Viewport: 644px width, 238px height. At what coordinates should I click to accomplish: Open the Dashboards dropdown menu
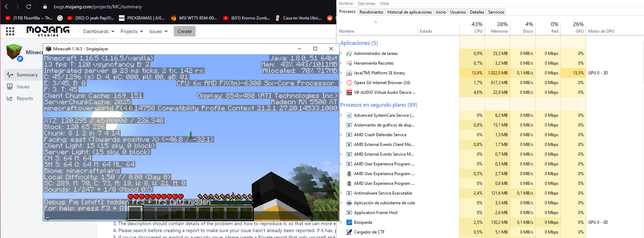[x=99, y=31]
